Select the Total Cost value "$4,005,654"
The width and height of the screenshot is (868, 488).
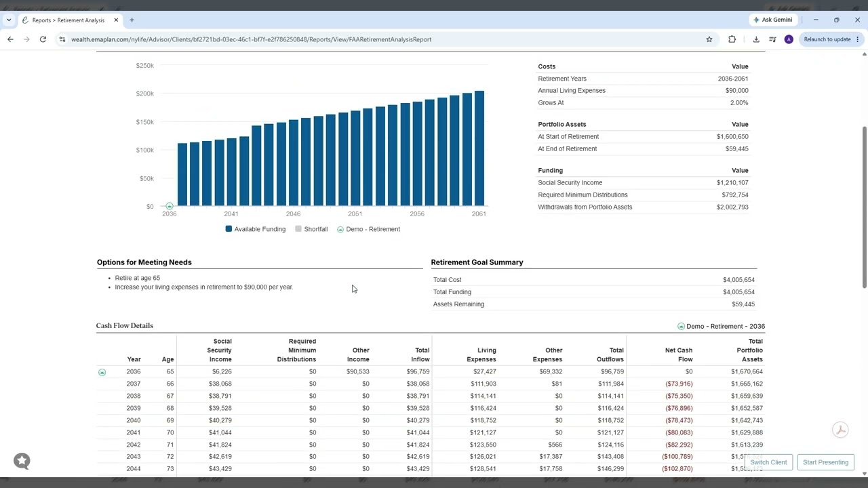738,280
